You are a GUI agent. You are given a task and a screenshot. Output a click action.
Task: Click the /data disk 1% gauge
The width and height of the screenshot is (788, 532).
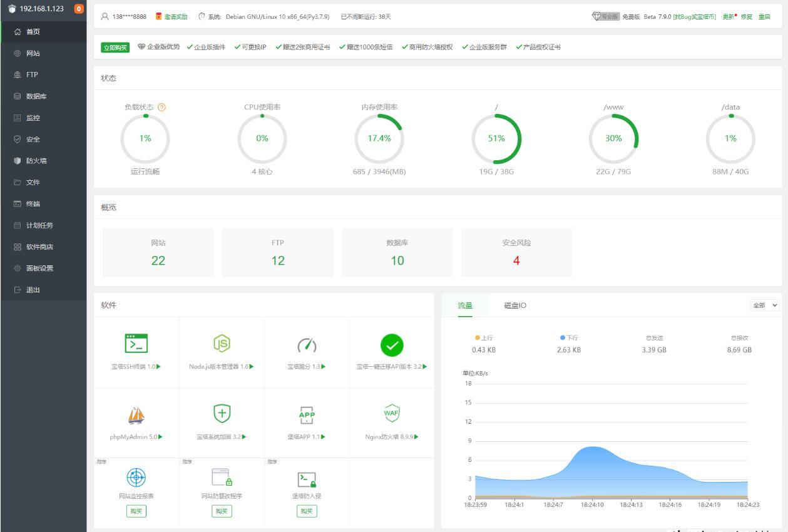click(x=730, y=138)
